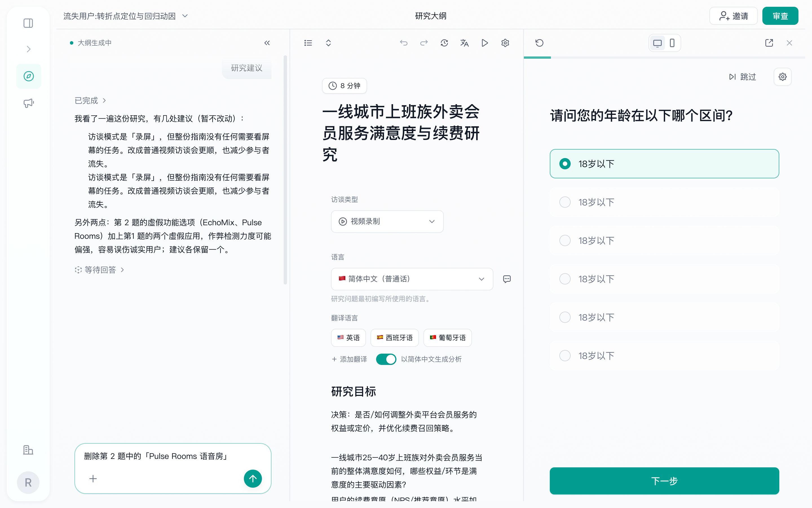Click 添加翻译 link

coord(349,359)
